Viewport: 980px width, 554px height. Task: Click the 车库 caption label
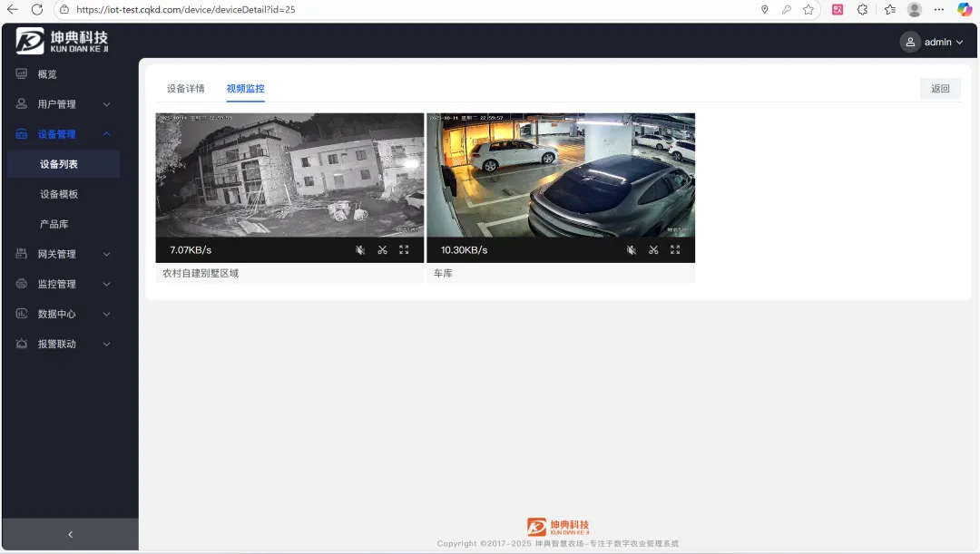tap(443, 273)
